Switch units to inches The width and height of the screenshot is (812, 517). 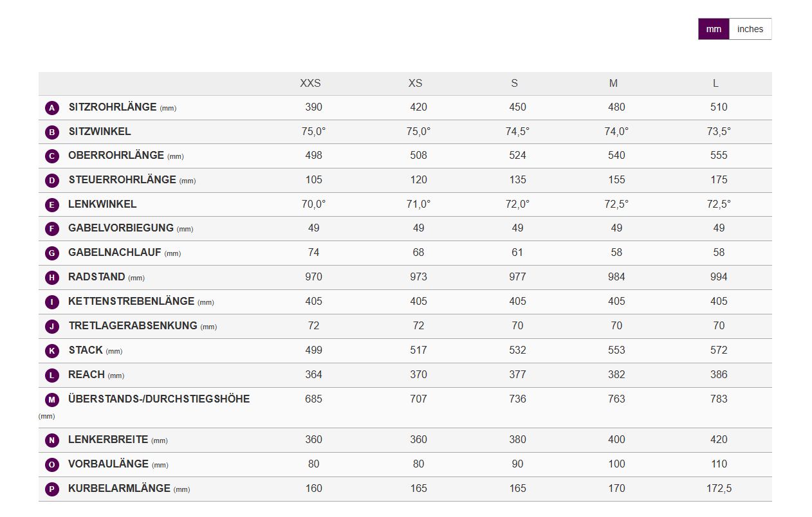point(750,29)
